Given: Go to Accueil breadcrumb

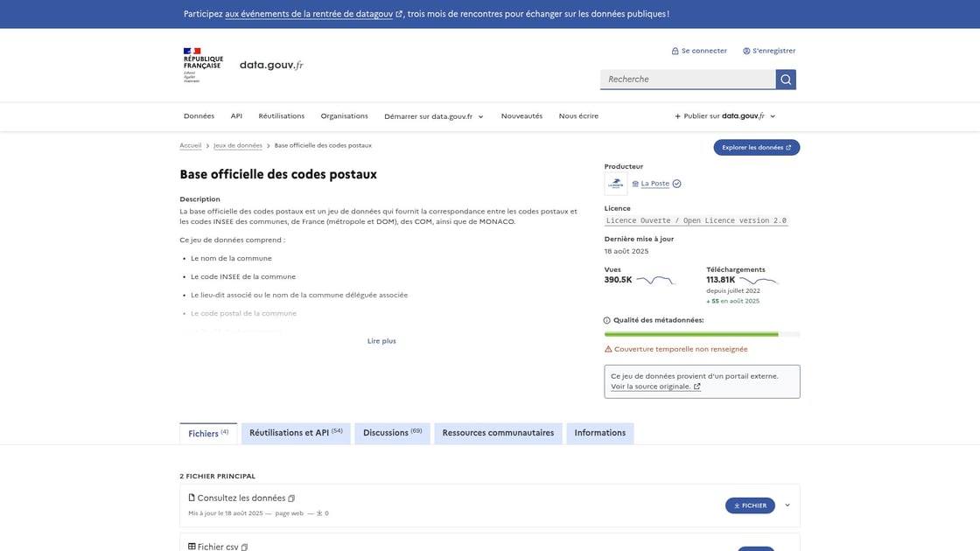Looking at the screenshot, I should pos(191,145).
